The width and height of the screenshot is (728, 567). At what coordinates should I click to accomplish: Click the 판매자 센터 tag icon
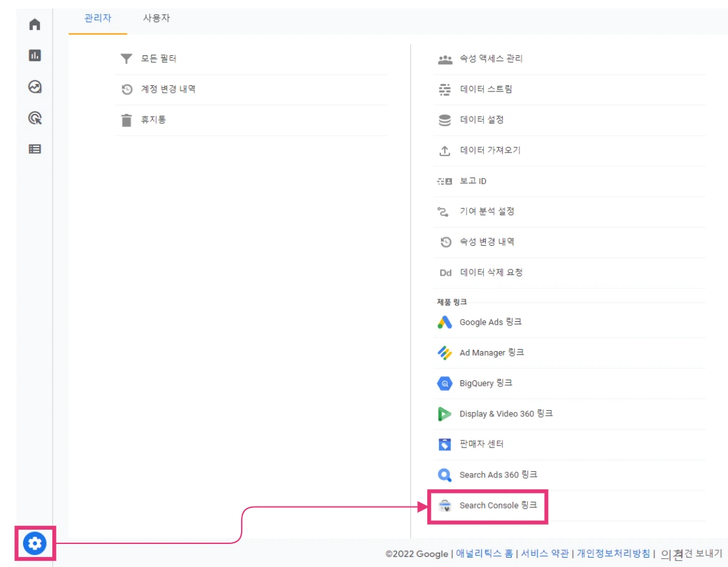coord(445,444)
